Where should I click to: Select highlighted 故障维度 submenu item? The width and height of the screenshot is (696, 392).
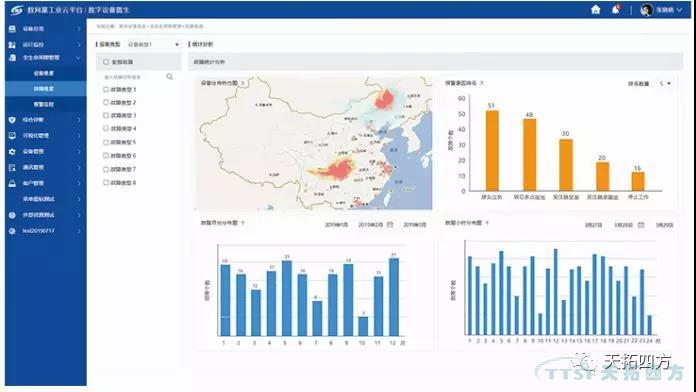point(46,89)
